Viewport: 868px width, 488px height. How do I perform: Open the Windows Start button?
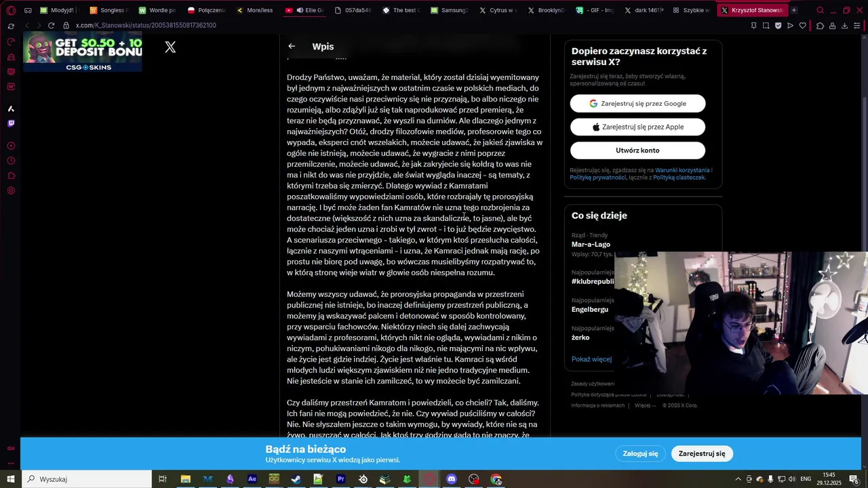click(x=11, y=479)
